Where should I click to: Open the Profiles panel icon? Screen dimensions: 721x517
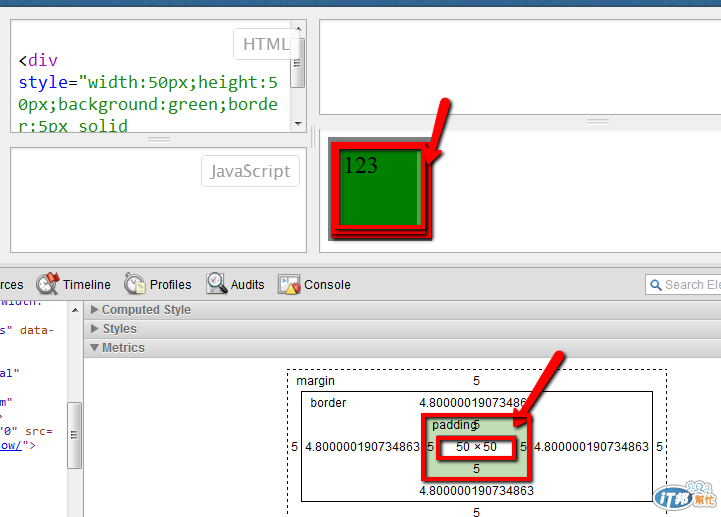coord(134,284)
